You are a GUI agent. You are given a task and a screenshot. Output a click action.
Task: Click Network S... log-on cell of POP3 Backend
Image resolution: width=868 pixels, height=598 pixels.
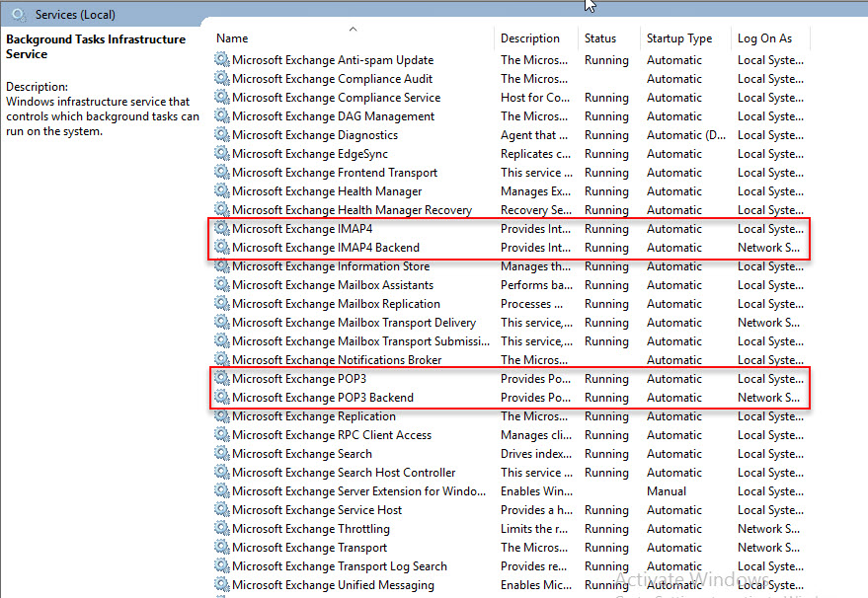[768, 398]
